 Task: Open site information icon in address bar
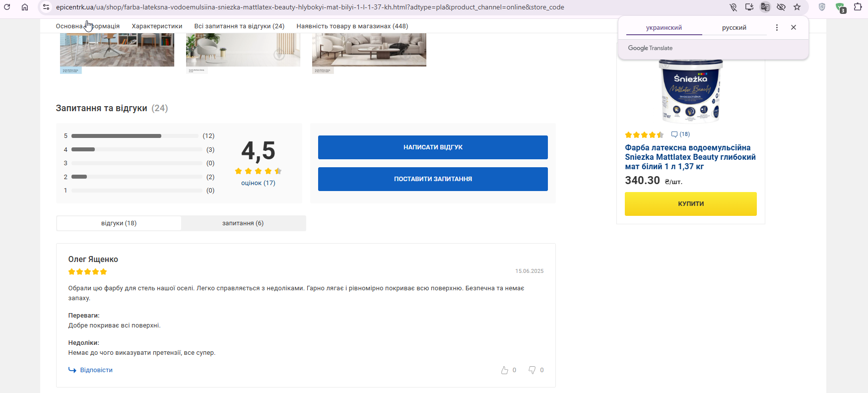46,7
